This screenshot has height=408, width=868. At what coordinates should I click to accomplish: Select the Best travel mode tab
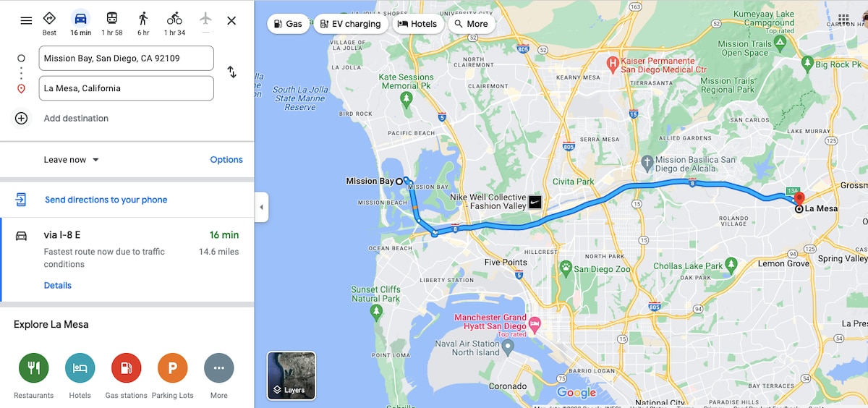(49, 23)
